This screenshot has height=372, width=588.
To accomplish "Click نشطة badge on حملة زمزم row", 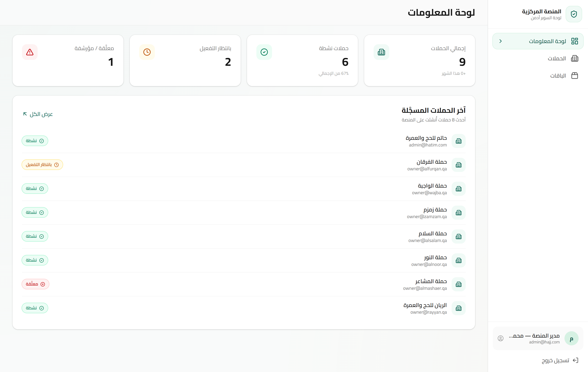I will tap(35, 212).
